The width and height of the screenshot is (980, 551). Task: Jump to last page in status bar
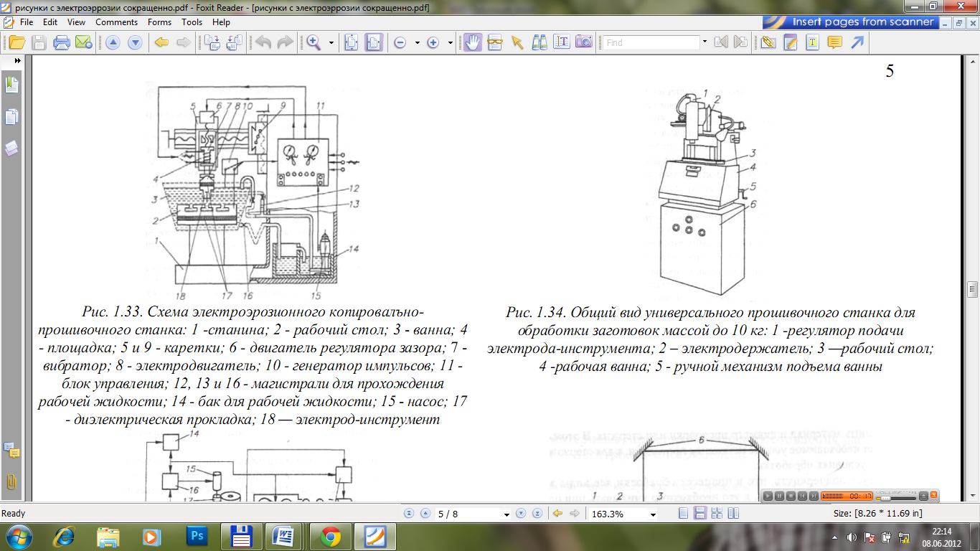coord(537,514)
